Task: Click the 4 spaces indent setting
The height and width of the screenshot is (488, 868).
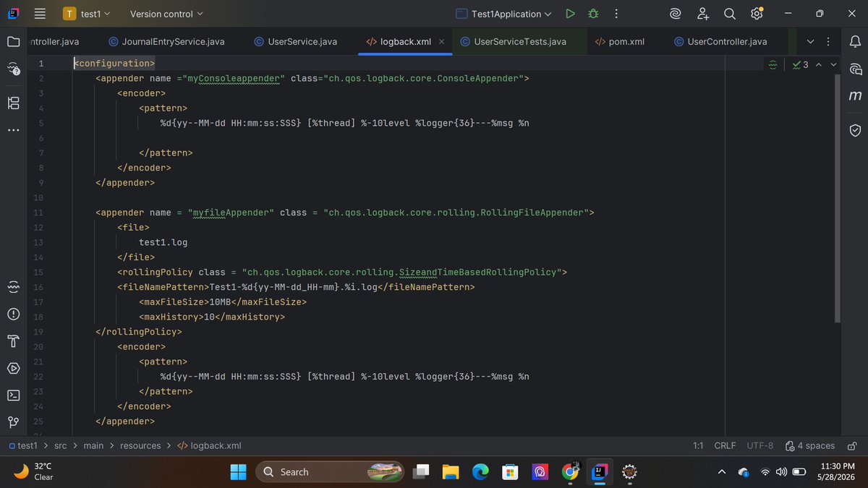Action: [x=810, y=445]
